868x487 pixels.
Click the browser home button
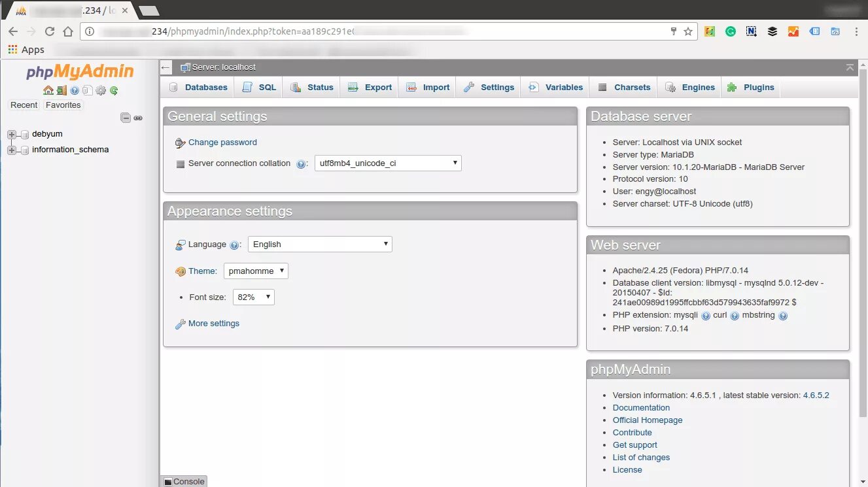pyautogui.click(x=68, y=31)
